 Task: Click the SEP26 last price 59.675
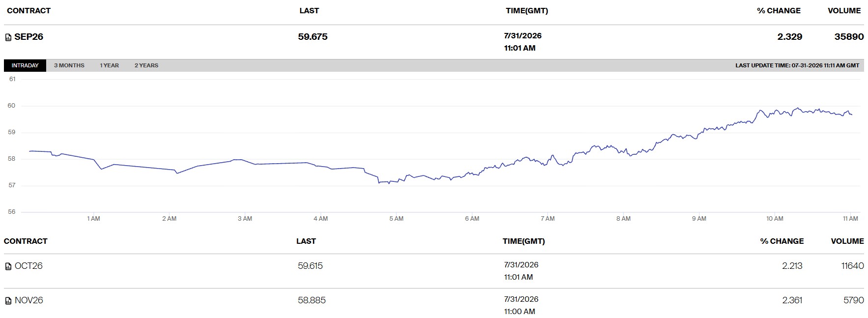[313, 37]
